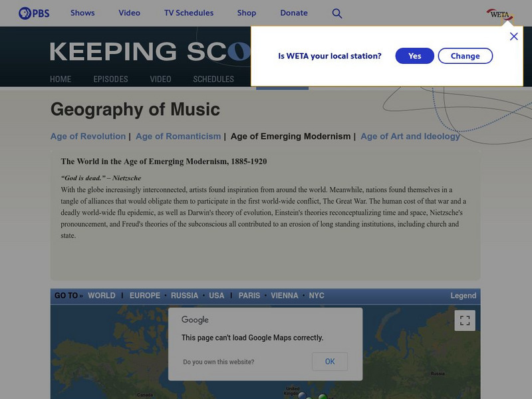Select the Episodes navigation tab

(x=110, y=79)
